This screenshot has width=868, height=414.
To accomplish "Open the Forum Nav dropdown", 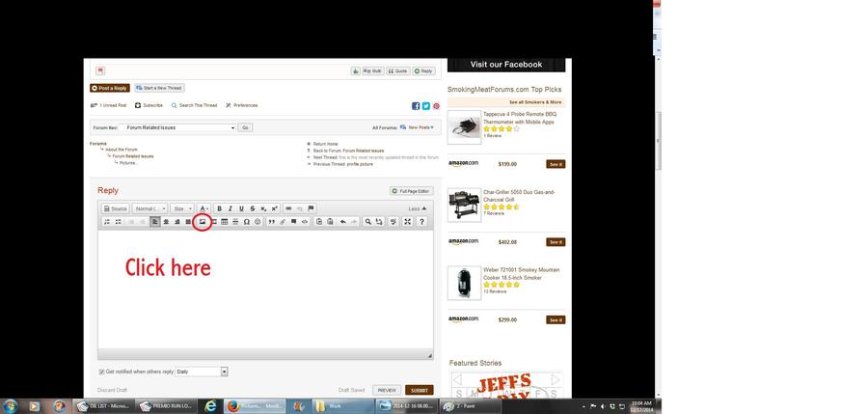I will click(x=178, y=127).
